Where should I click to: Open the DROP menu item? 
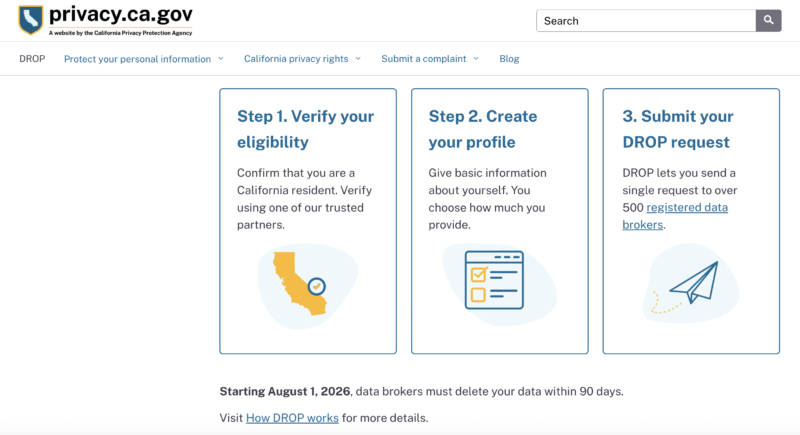[x=32, y=59]
